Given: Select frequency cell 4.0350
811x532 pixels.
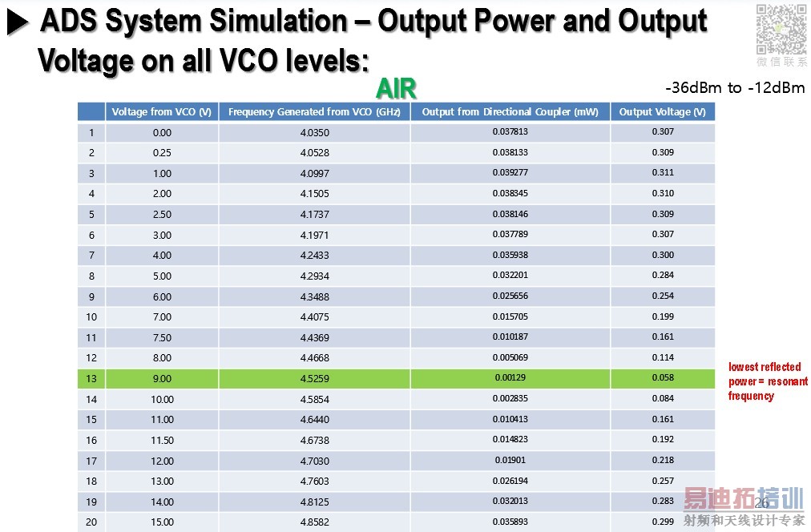Looking at the screenshot, I should click(x=314, y=132).
